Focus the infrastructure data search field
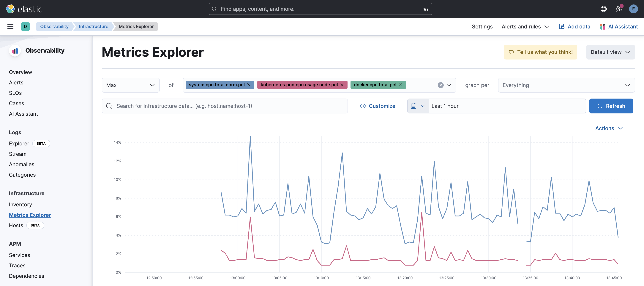Screen dimensions: 644x286 [x=225, y=106]
